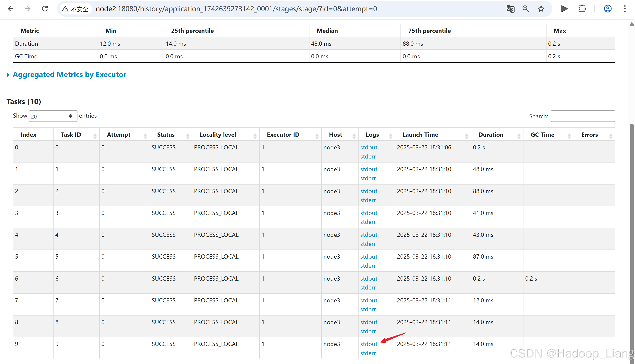Image resolution: width=635 pixels, height=364 pixels.
Task: Open the Show entries dropdown
Action: (53, 116)
